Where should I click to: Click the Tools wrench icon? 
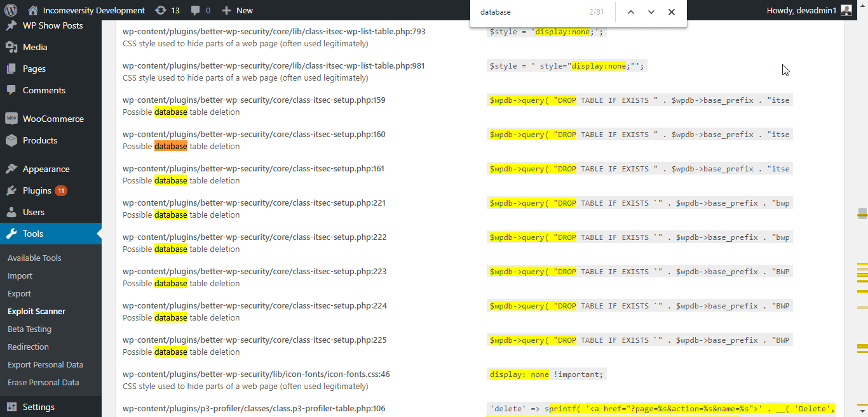click(11, 234)
